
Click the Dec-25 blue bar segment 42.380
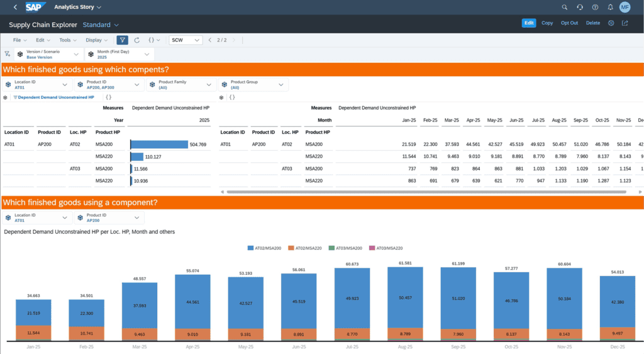(618, 302)
